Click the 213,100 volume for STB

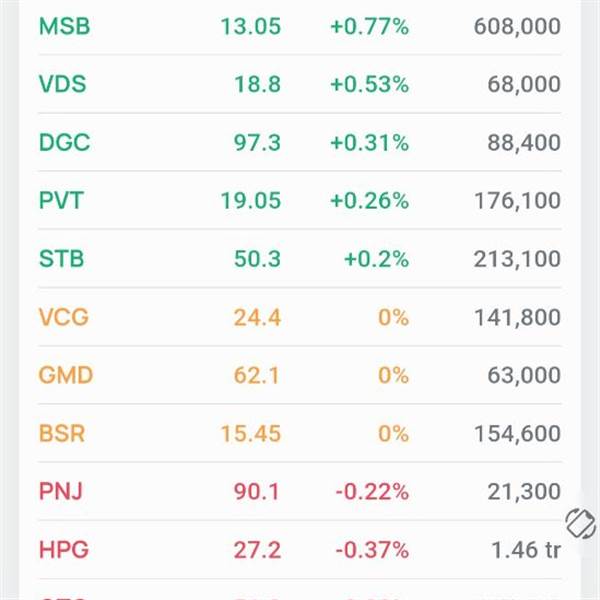(x=517, y=259)
